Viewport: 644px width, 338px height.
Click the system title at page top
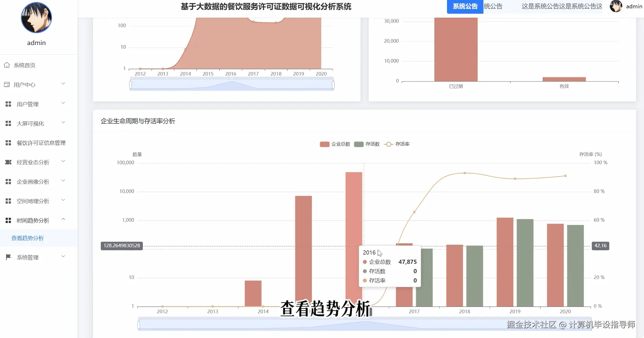point(266,7)
